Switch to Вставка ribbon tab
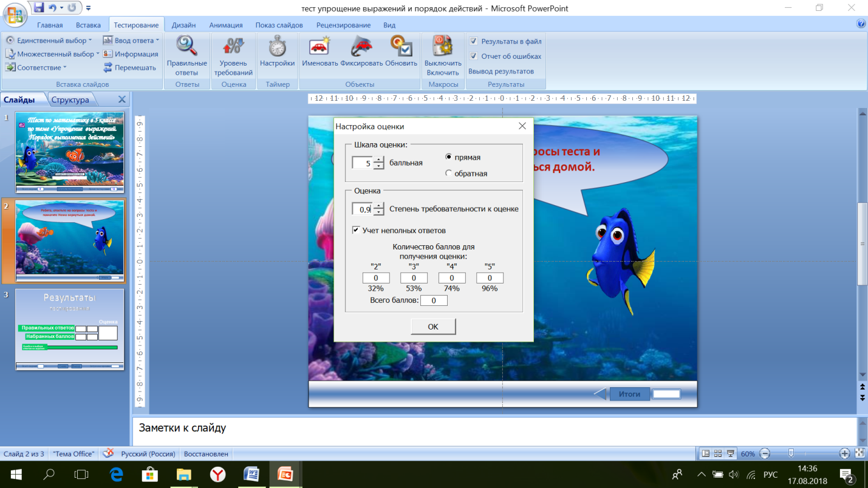This screenshot has width=868, height=488. pos(89,25)
